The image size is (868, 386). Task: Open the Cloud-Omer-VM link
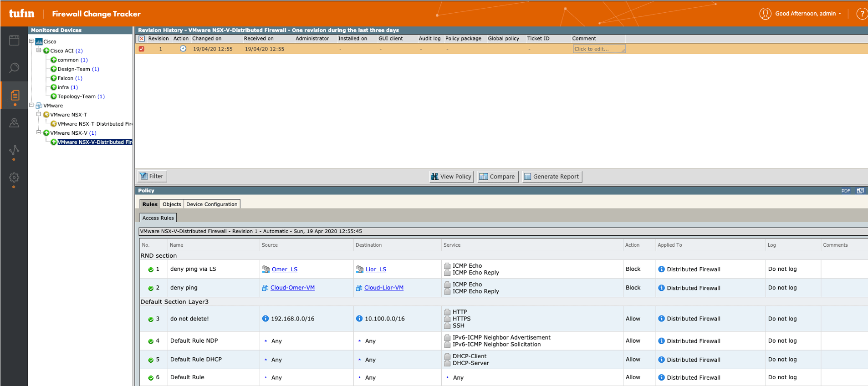292,288
